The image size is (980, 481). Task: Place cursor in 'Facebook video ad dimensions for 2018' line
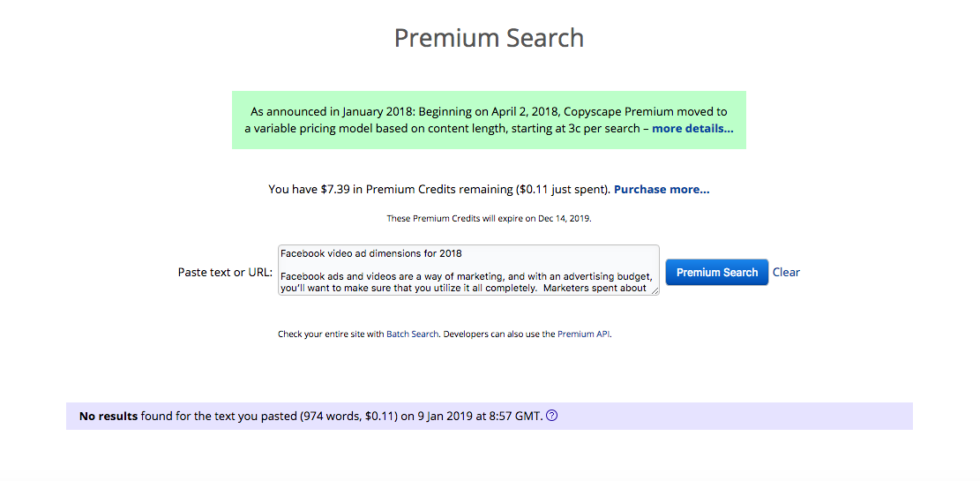[370, 253]
